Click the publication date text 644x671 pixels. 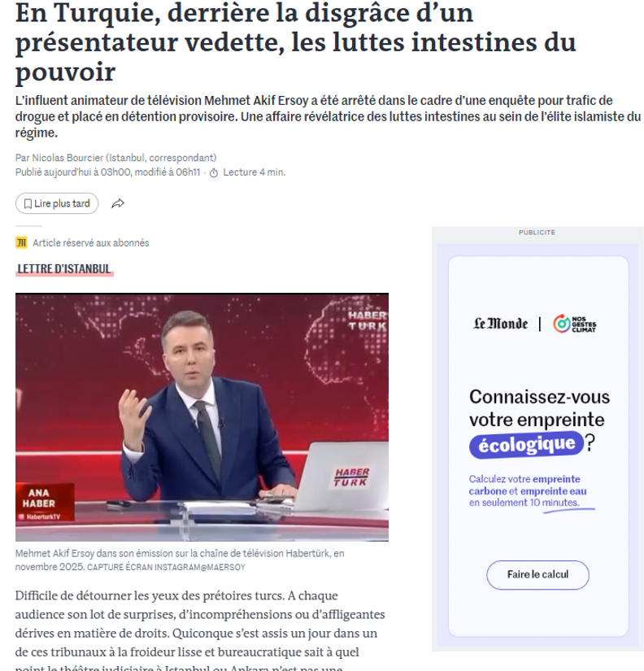tap(108, 172)
